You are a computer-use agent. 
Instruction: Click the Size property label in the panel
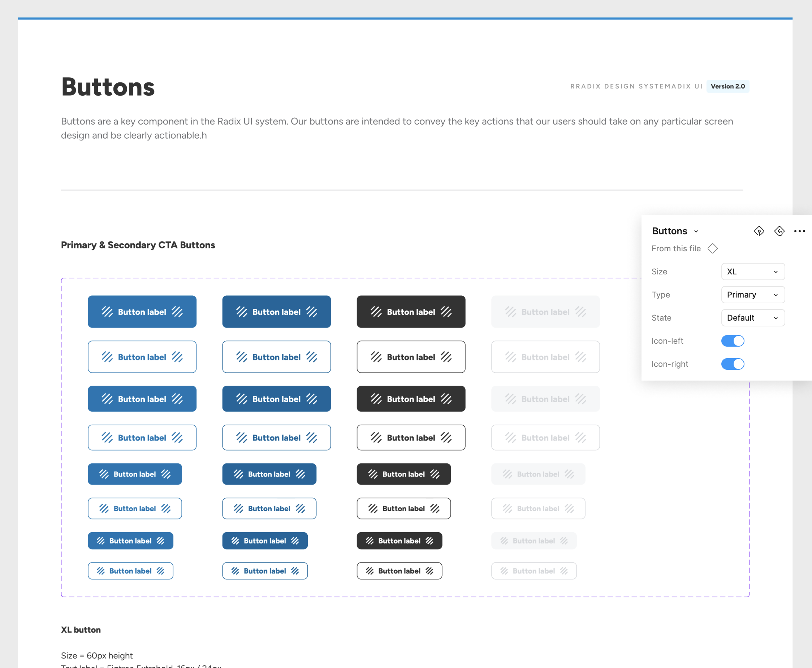pyautogui.click(x=659, y=272)
